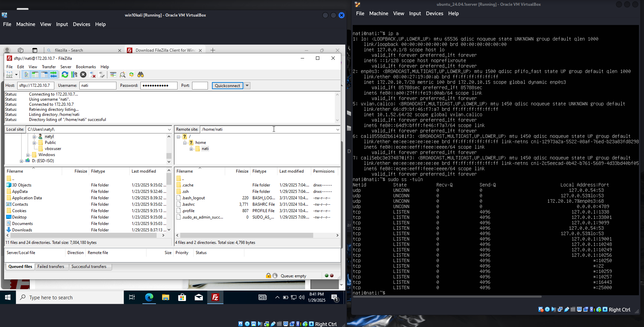Viewport: 644px width, 327px height.
Task: Open Mail app from taskbar
Action: 199,297
